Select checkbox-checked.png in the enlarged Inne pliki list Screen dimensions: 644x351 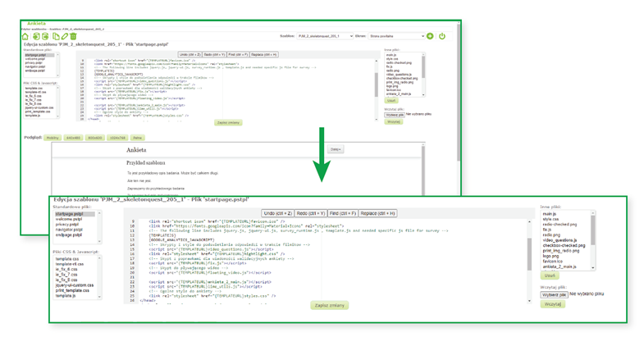[x=565, y=245]
